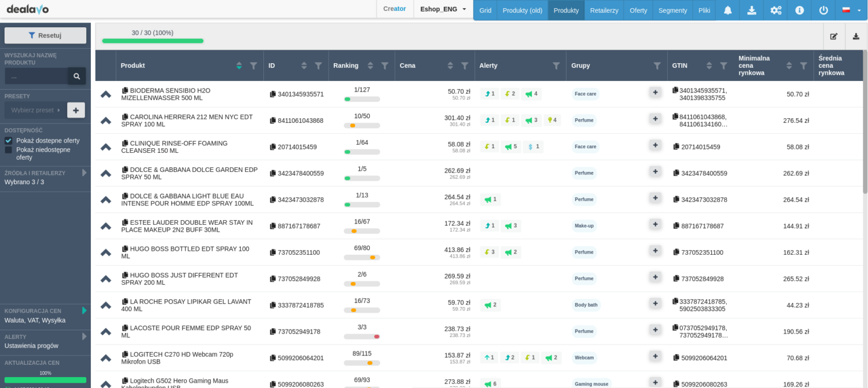Open the Eshop_ENG dropdown
Image resolution: width=868 pixels, height=388 pixels.
coord(443,9)
